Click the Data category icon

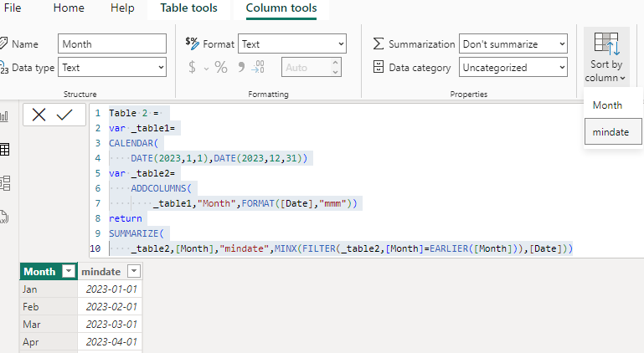(x=379, y=67)
